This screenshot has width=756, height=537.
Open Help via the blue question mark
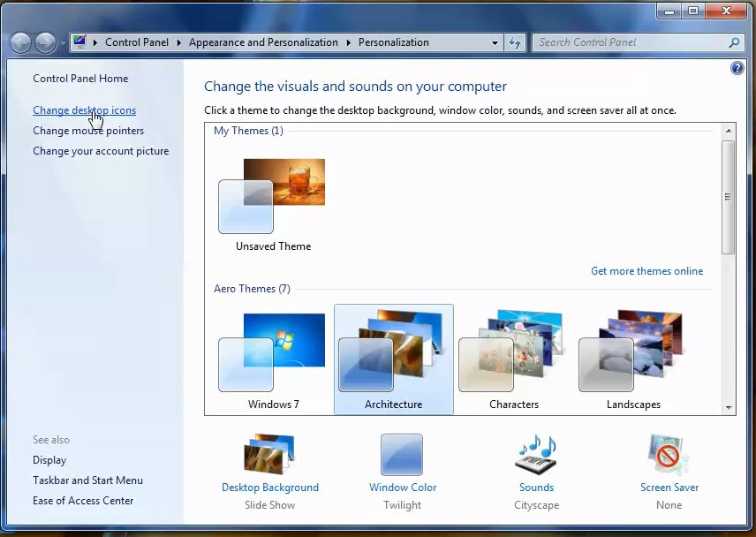(737, 69)
